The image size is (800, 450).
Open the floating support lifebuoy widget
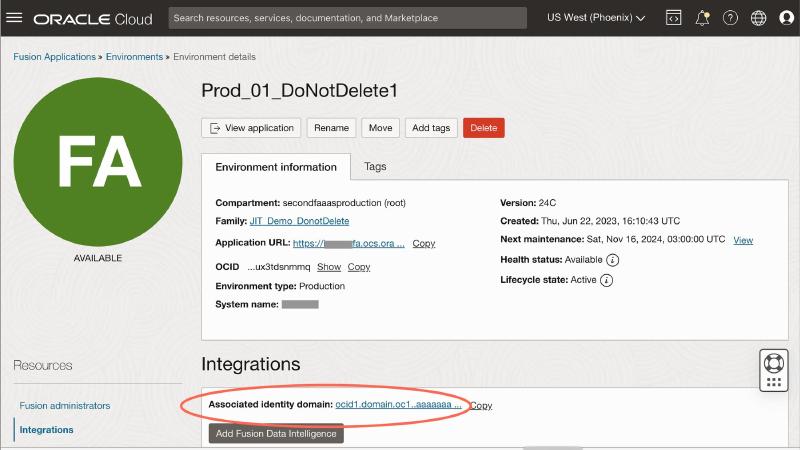[772, 362]
